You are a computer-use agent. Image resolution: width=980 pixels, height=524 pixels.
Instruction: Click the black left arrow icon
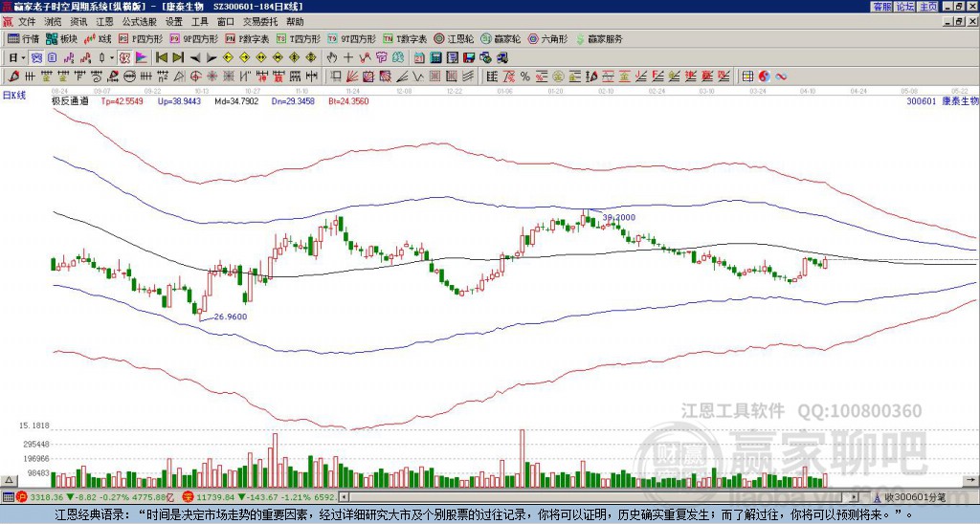194,58
